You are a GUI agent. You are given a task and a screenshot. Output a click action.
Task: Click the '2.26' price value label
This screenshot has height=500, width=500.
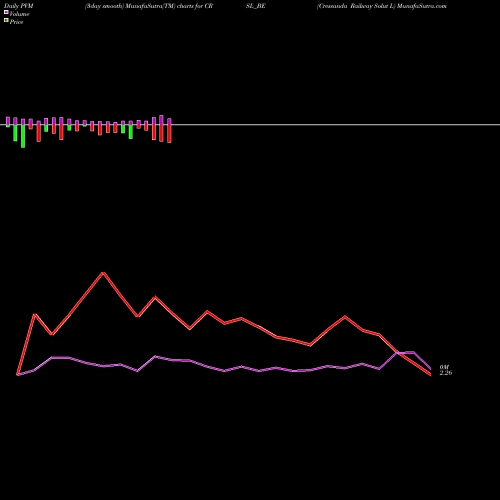coord(446,373)
